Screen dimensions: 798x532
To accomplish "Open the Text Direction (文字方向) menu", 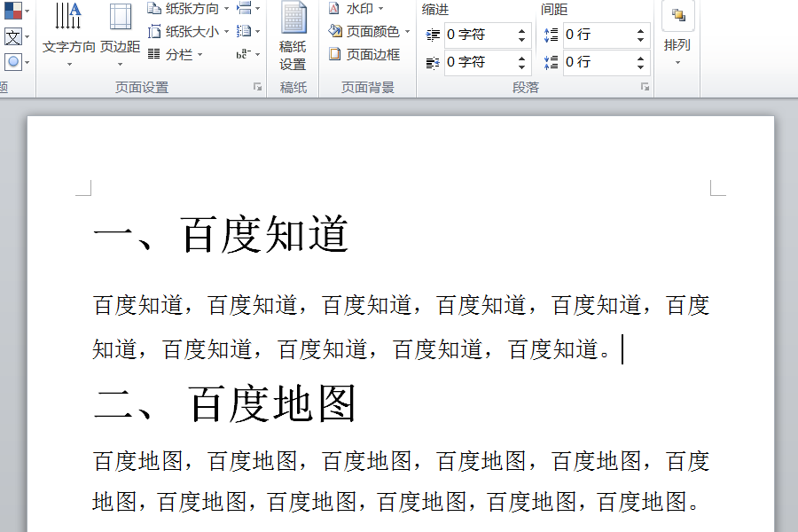I will [x=68, y=35].
